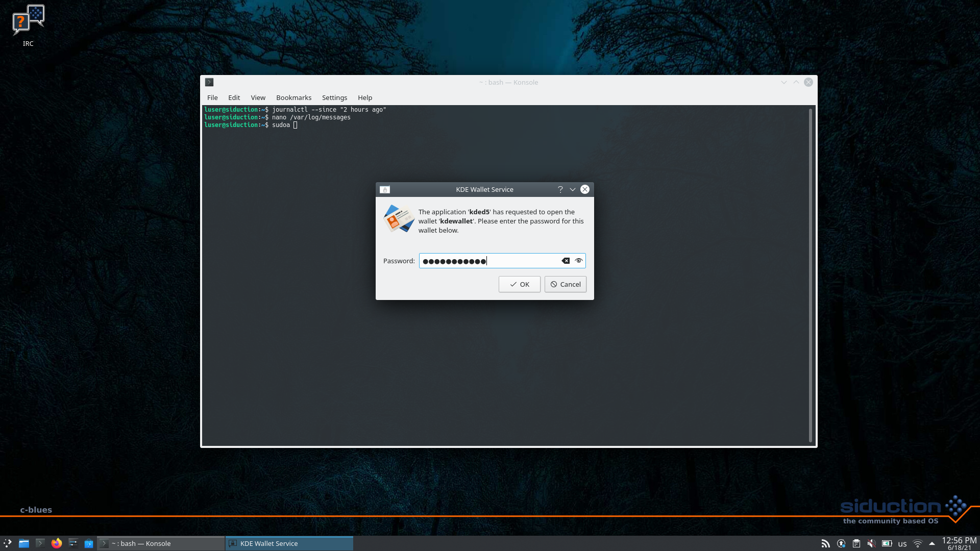
Task: Click the clear-text icon in Password field
Action: [x=566, y=261]
